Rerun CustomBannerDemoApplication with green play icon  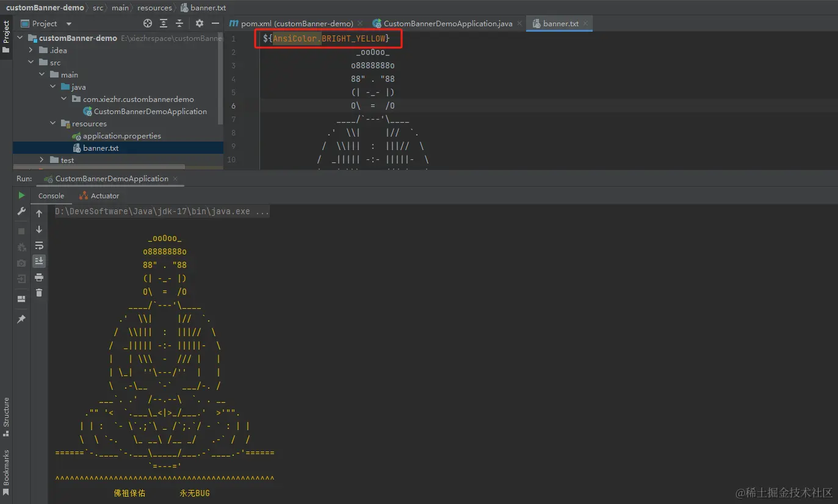[21, 195]
